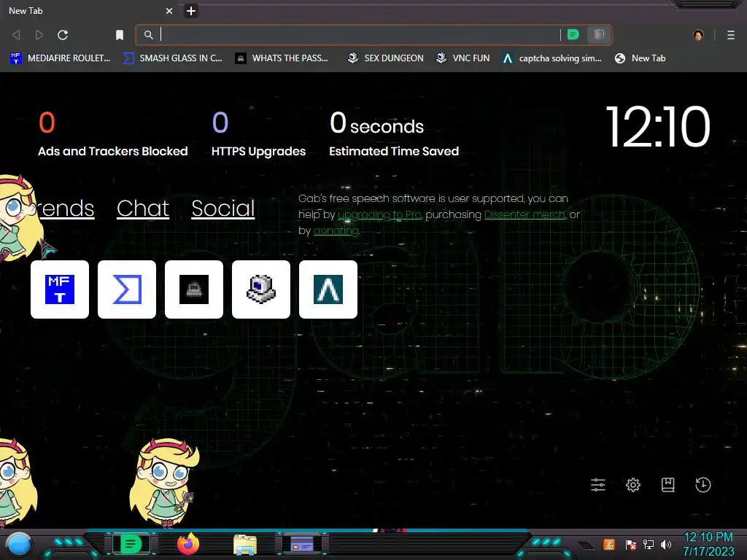
Task: Click the HTTPS Upgrades counter
Action: 259,134
